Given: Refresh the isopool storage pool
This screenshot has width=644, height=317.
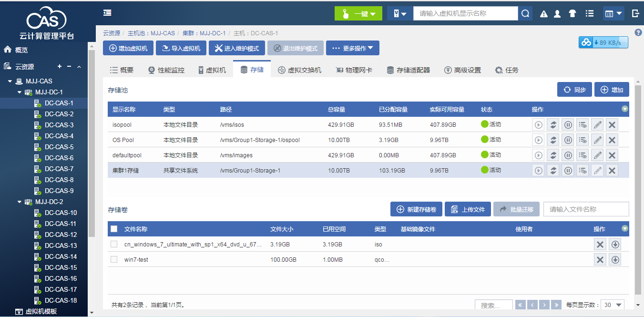Looking at the screenshot, I should coord(553,125).
